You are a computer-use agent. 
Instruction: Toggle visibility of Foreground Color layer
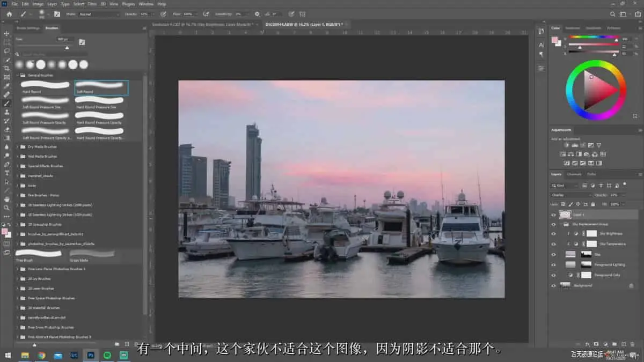[553, 275]
